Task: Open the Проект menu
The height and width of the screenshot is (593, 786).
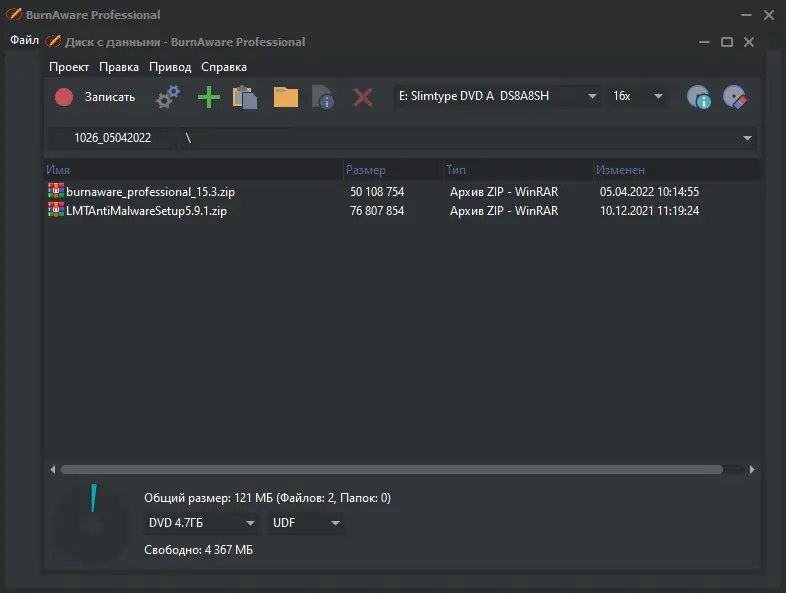Action: 69,67
